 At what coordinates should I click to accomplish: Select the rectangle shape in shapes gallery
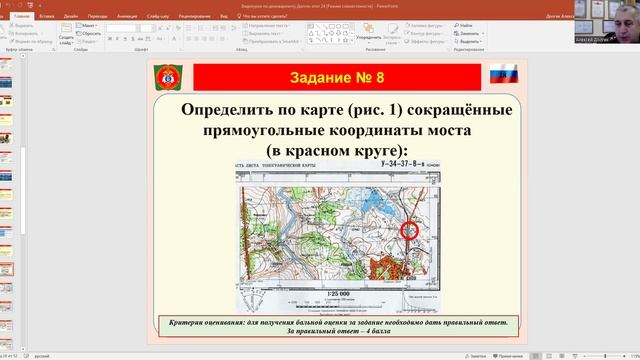pos(331,26)
